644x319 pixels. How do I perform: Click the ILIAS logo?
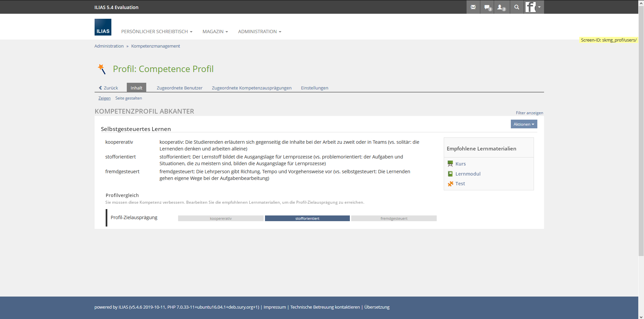pyautogui.click(x=103, y=27)
